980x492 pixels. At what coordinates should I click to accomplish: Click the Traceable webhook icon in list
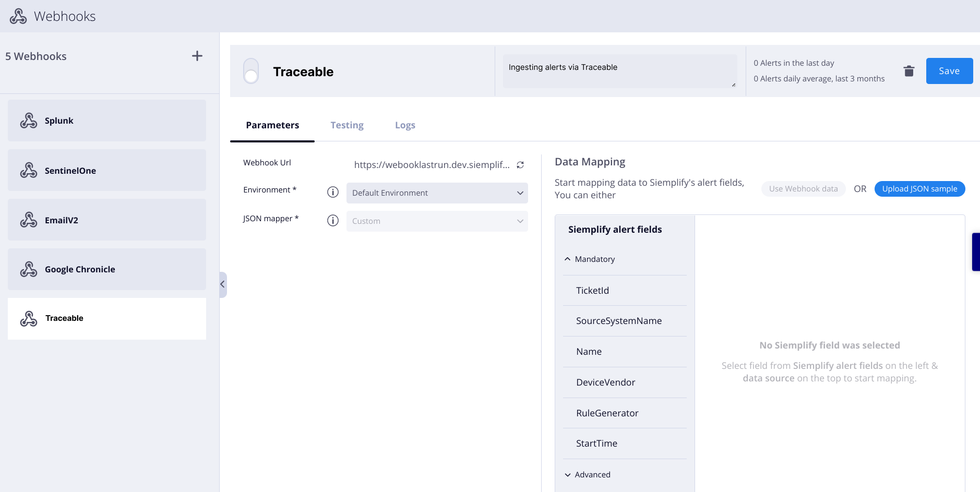click(29, 318)
